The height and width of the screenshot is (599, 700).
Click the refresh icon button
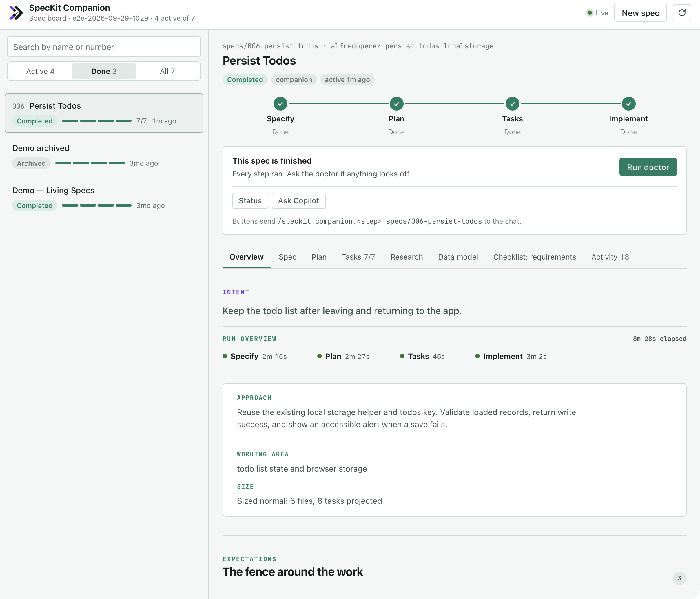coord(682,13)
